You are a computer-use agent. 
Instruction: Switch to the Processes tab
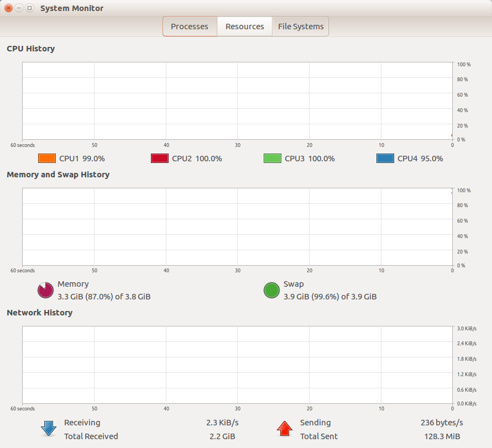click(x=190, y=27)
